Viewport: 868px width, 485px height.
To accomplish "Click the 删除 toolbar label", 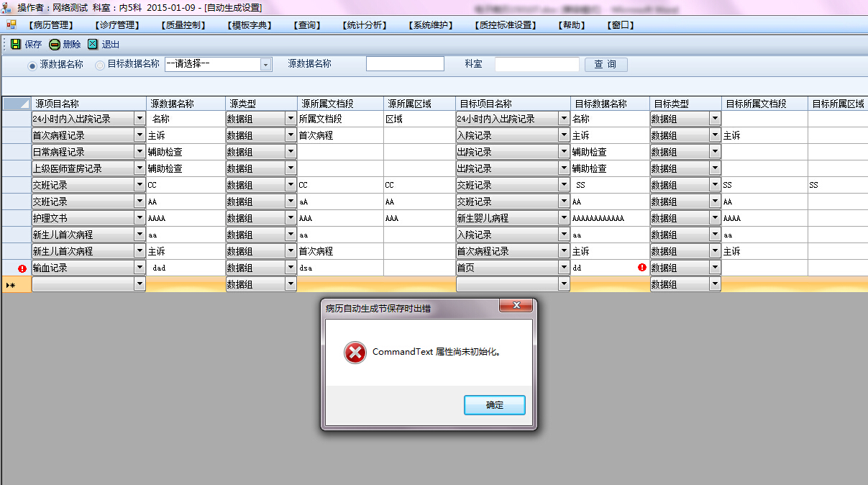I will pyautogui.click(x=72, y=45).
